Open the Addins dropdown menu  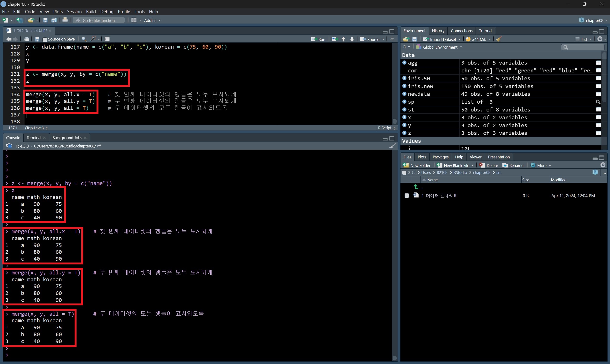click(x=152, y=20)
